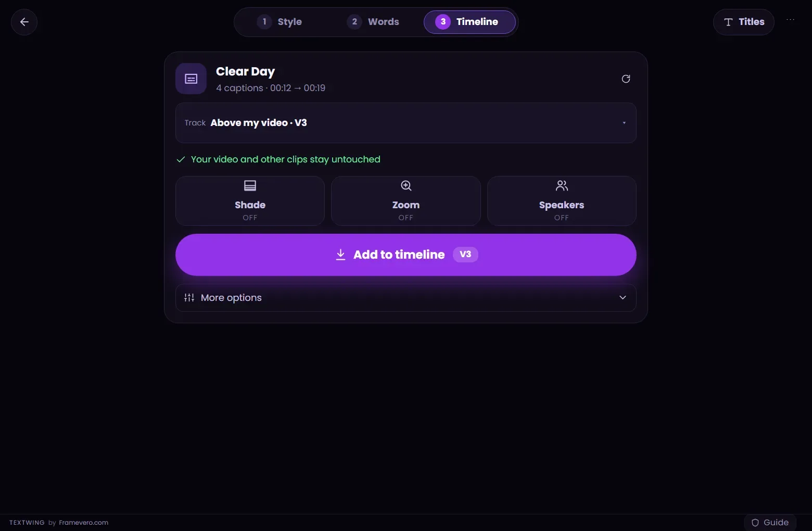Click the refresh captions icon
The image size is (812, 531).
point(626,79)
